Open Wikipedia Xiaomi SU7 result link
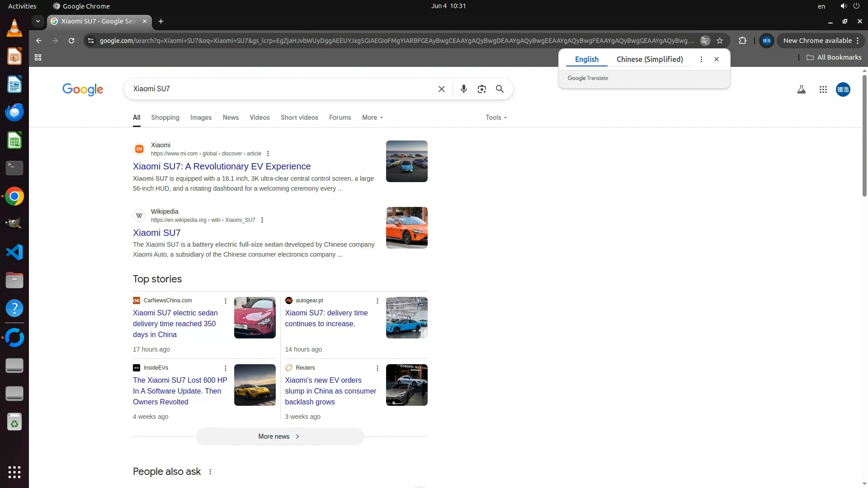Viewport: 868px width, 488px height. pyautogui.click(x=156, y=233)
